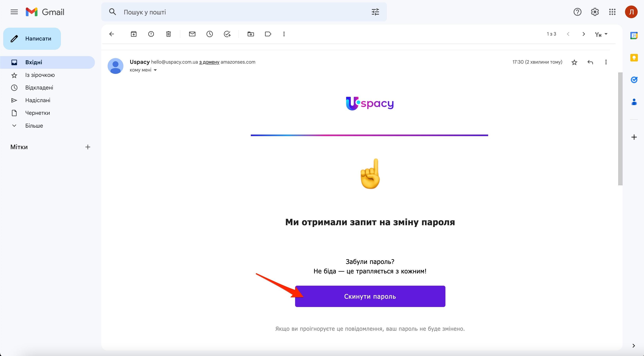Expand recipient details next to 'кому мені'
This screenshot has height=356, width=644.
click(155, 70)
